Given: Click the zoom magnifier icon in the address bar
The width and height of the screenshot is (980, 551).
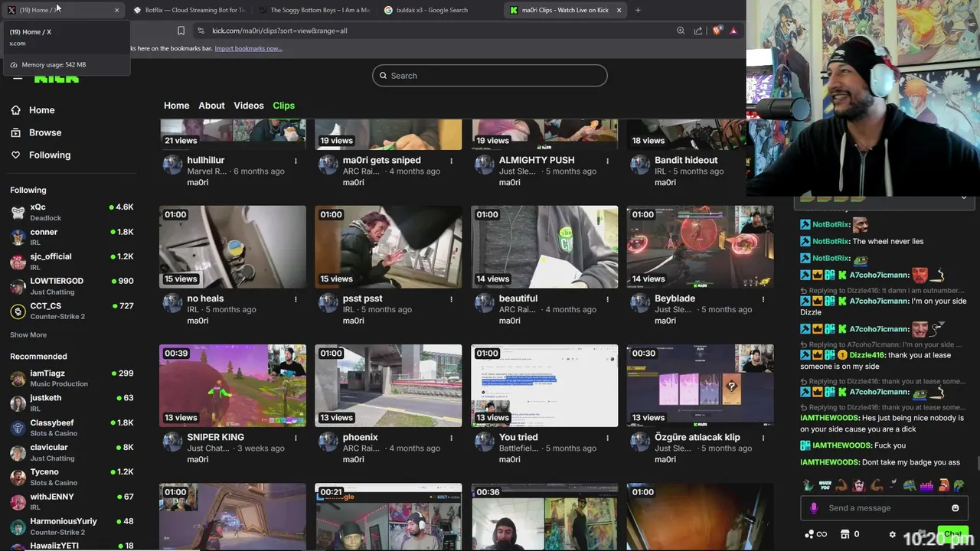Looking at the screenshot, I should pos(681,31).
